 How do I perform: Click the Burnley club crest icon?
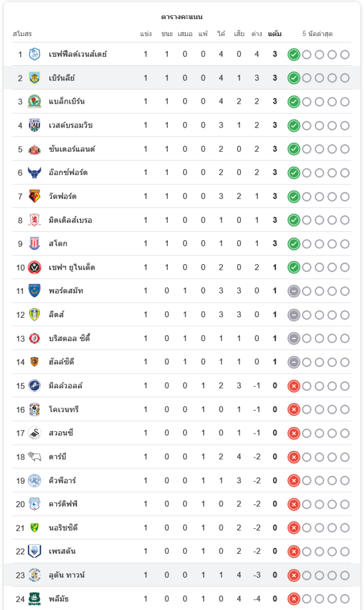tap(35, 78)
